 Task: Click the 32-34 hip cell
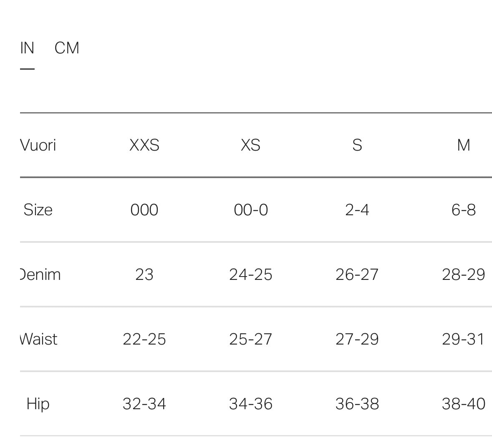click(x=144, y=404)
